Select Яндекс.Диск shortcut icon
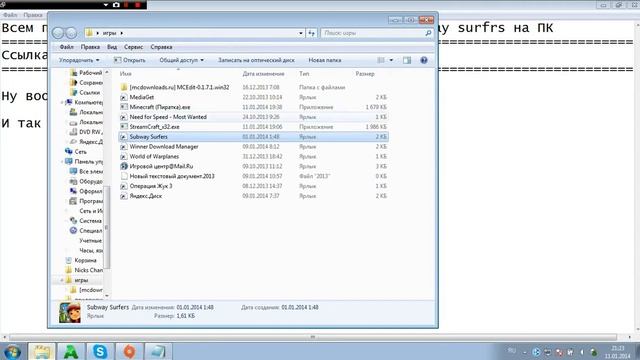The height and width of the screenshot is (360, 640). coord(124,196)
